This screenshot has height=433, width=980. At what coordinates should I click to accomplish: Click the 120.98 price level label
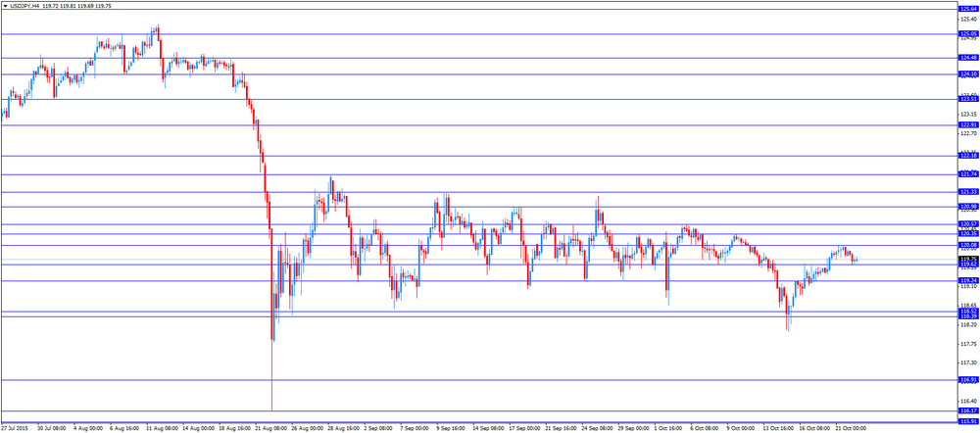click(968, 206)
